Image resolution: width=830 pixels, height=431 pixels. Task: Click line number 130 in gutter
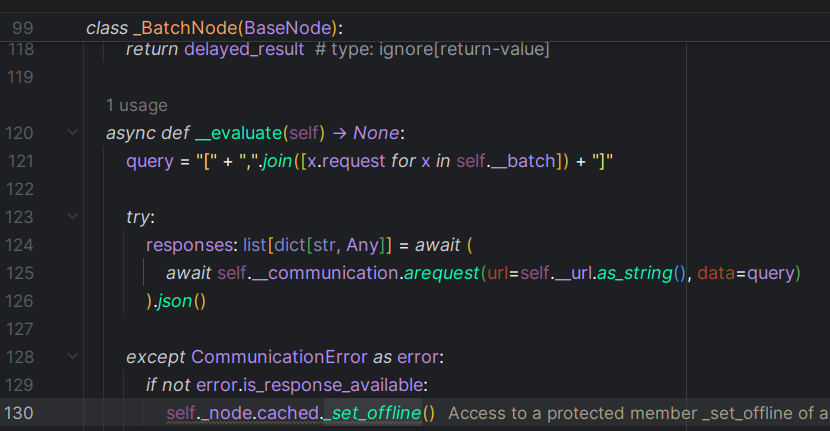click(20, 413)
